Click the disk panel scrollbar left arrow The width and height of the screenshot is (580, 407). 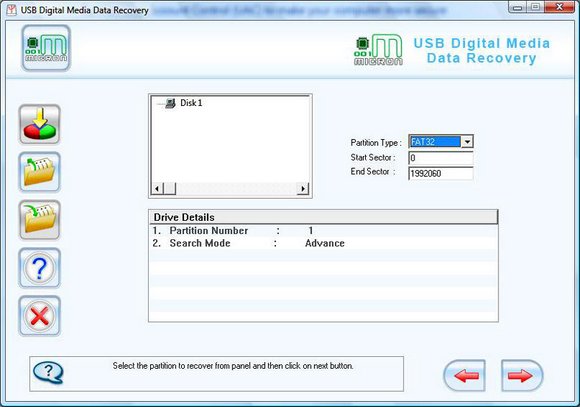[157, 189]
